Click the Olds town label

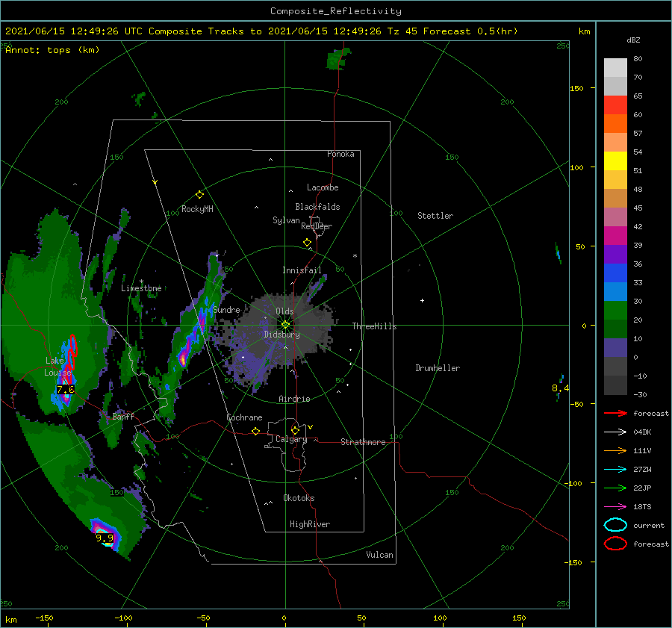pos(284,311)
